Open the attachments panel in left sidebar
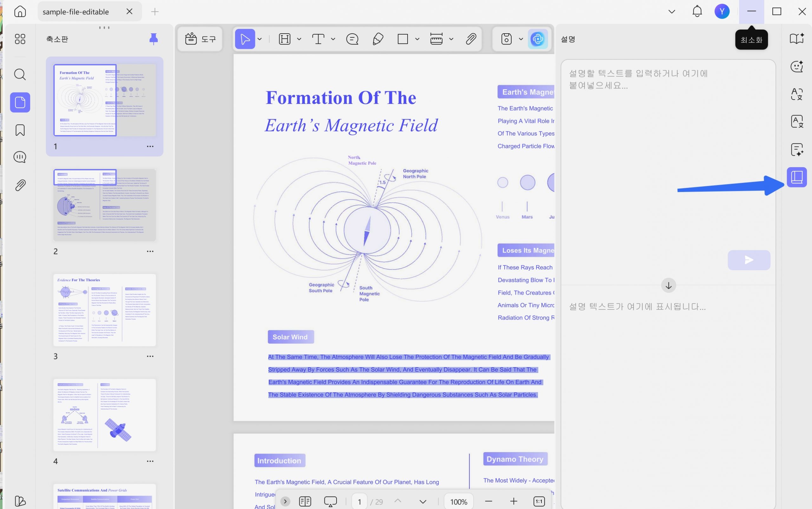 tap(20, 185)
